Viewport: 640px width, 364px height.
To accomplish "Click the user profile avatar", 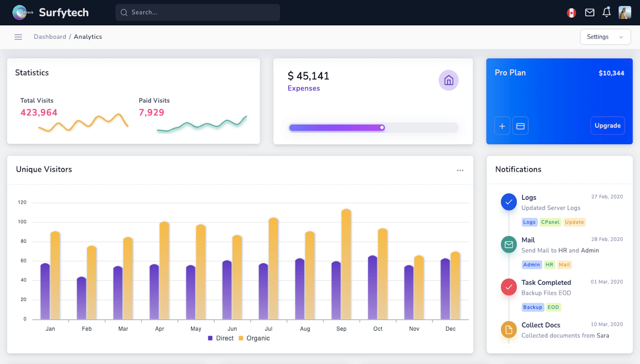I will click(x=625, y=12).
